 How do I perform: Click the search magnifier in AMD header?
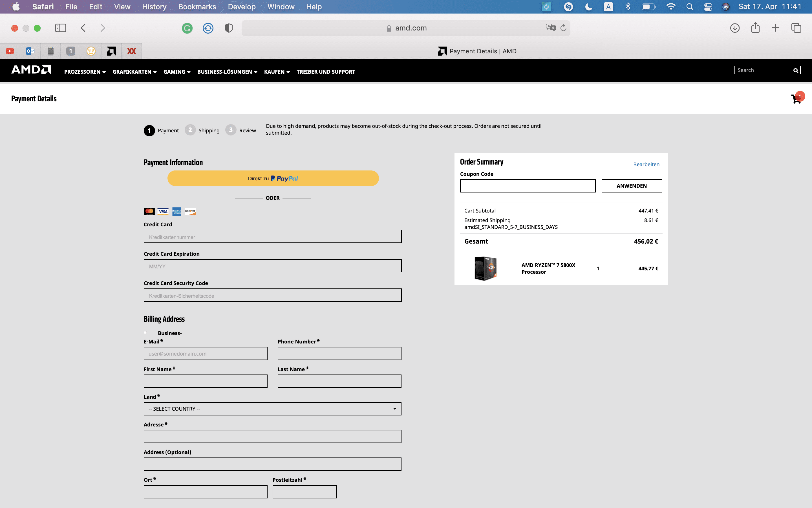click(x=796, y=70)
